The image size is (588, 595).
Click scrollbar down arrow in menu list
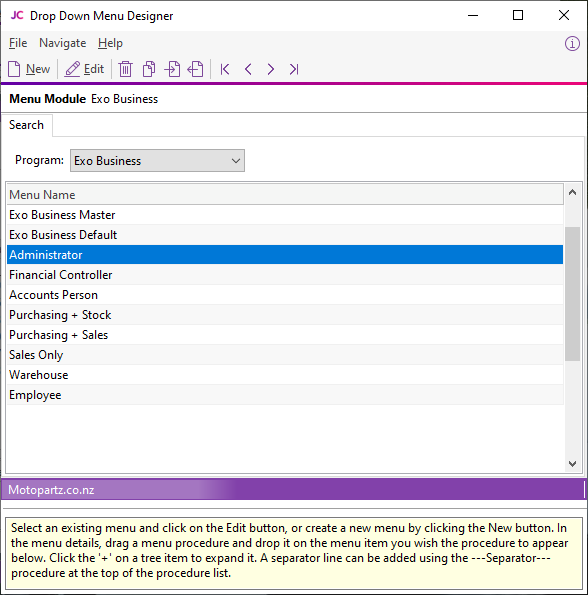572,464
